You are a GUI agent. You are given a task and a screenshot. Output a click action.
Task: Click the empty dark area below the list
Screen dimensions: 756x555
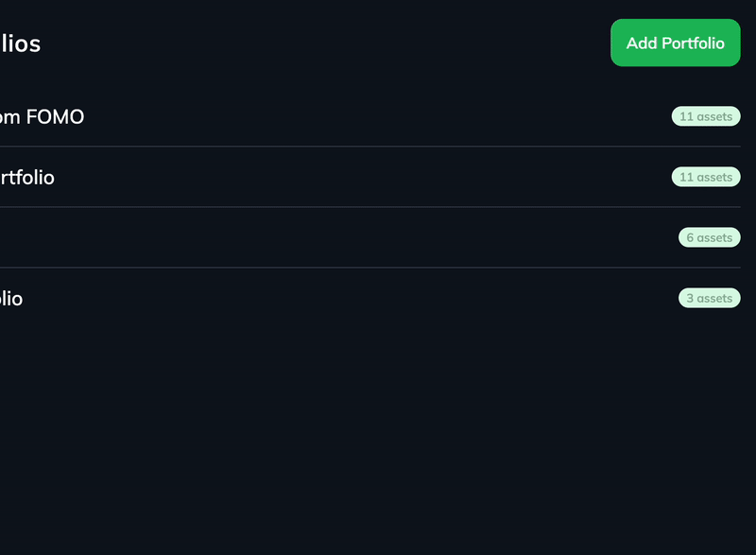click(378, 435)
